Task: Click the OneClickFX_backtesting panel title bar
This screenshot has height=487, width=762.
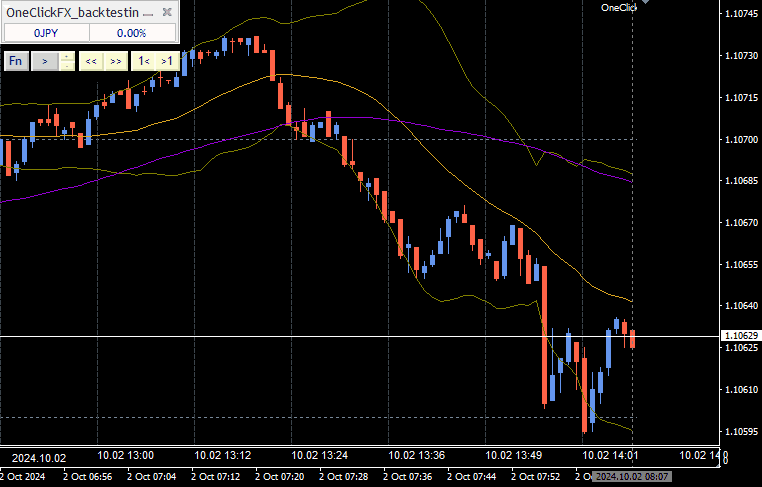Action: point(75,13)
